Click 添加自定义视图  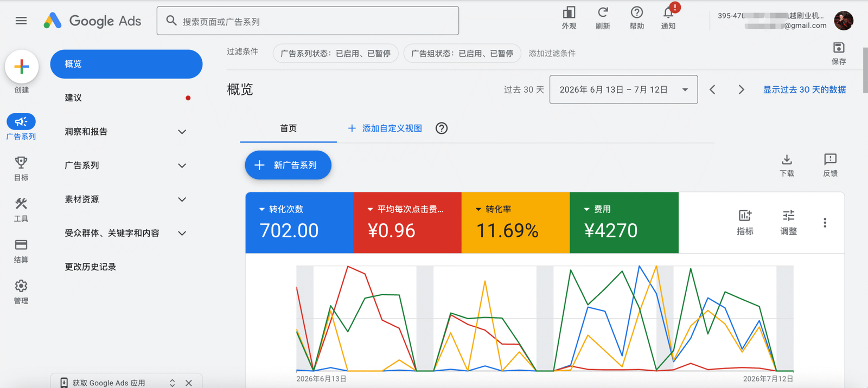385,128
